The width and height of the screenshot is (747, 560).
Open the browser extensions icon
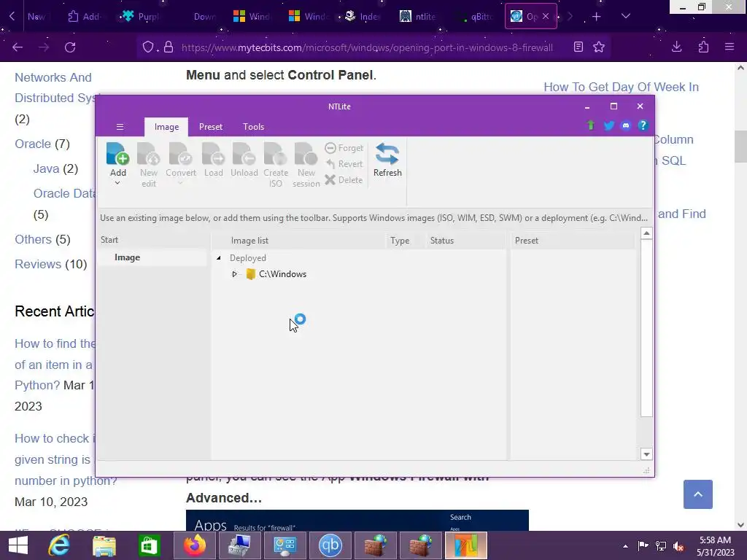pos(703,47)
